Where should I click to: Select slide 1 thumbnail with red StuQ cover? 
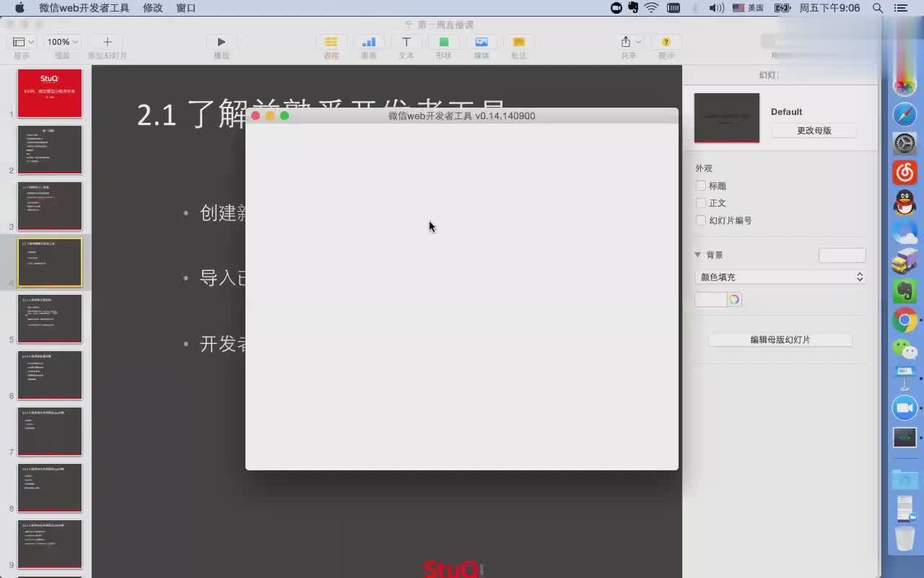coord(50,93)
